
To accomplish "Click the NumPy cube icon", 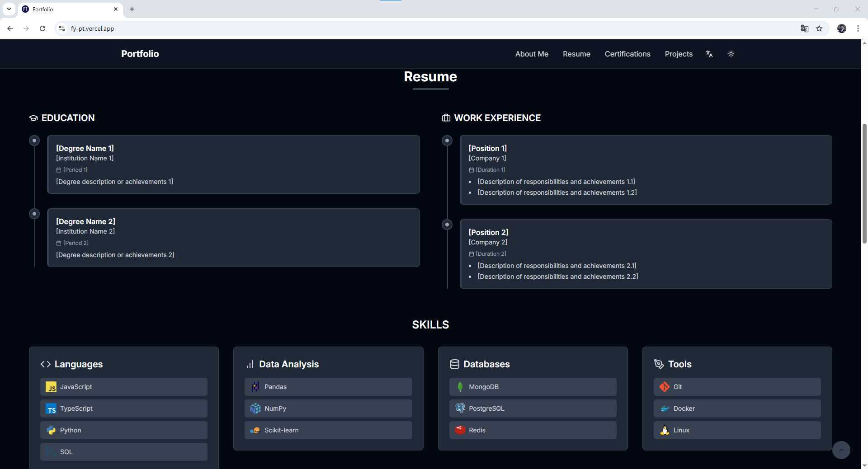I will (255, 408).
